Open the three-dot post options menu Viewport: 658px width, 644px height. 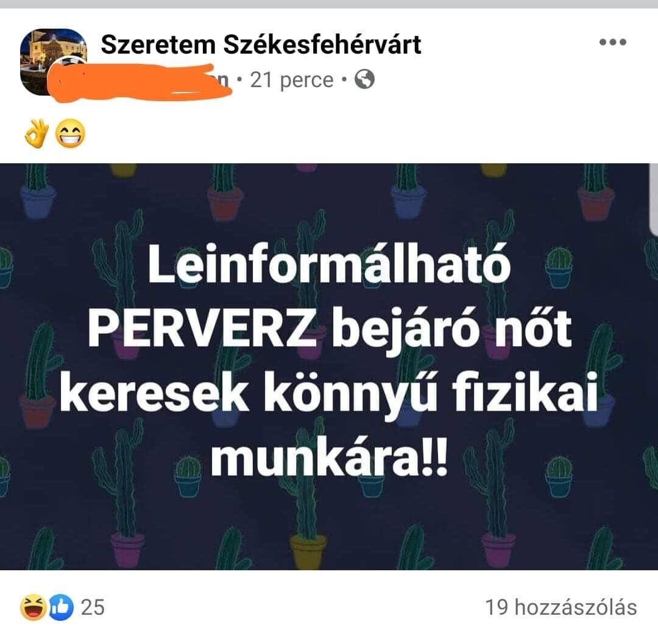613,42
